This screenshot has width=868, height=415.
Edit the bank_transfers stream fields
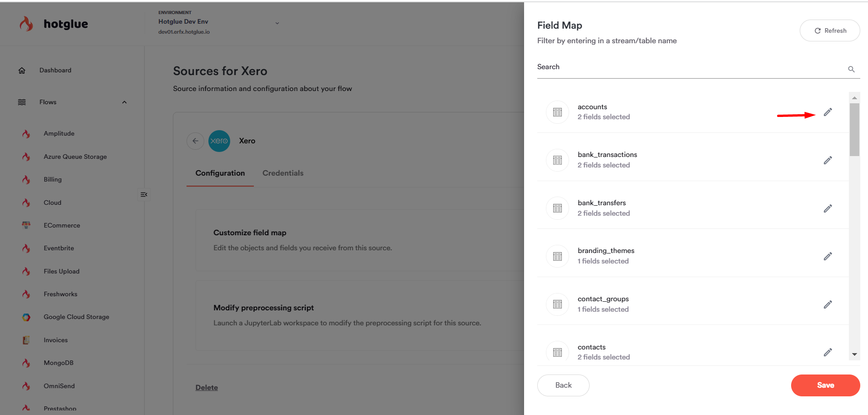[x=828, y=208]
